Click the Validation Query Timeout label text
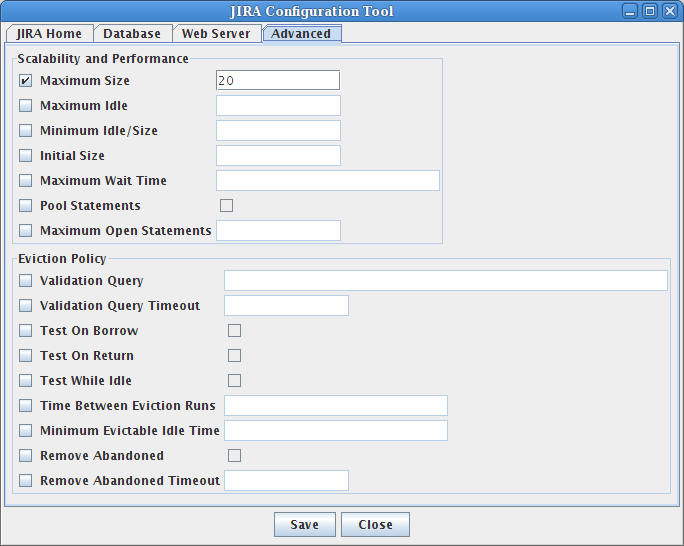Image resolution: width=684 pixels, height=546 pixels. click(120, 306)
